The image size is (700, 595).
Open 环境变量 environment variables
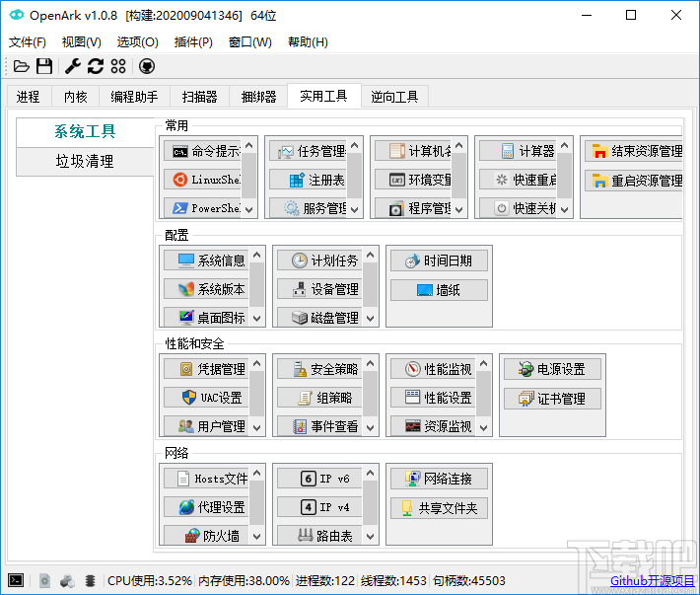click(x=413, y=180)
